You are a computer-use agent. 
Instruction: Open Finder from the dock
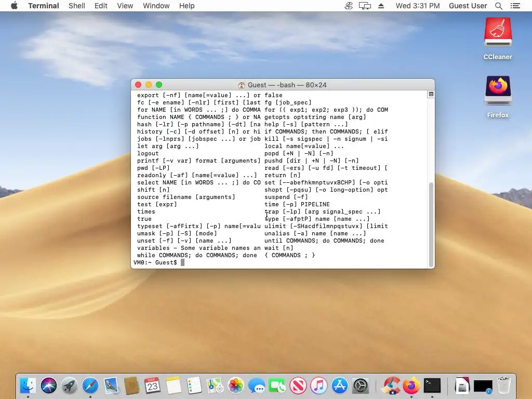point(28,385)
